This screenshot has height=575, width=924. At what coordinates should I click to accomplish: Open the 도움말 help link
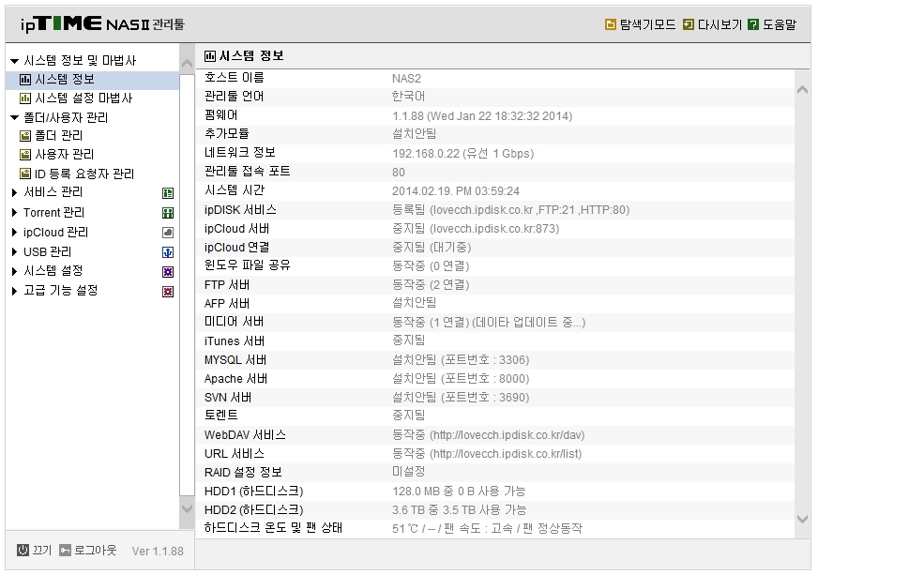point(779,24)
